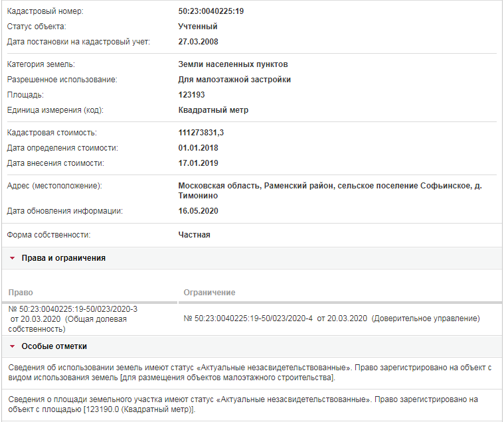Select cadastral number 50:23:0040225:19 value
Viewport: 504px width, 422px height.
coord(211,11)
